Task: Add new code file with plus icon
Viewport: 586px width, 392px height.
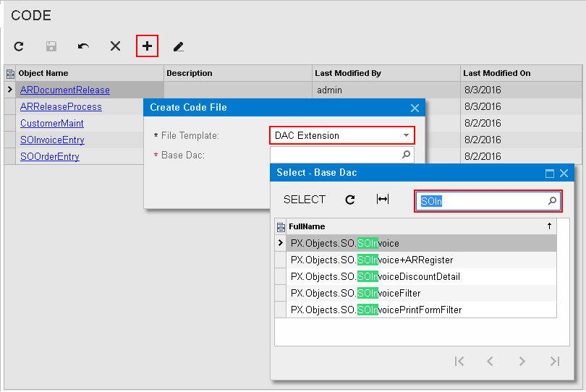Action: (x=148, y=46)
